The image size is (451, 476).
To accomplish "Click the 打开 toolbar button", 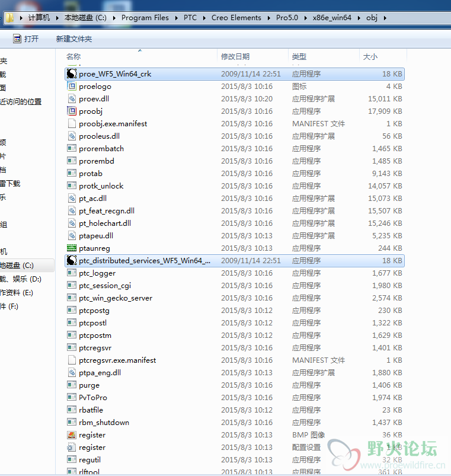I will (x=26, y=39).
